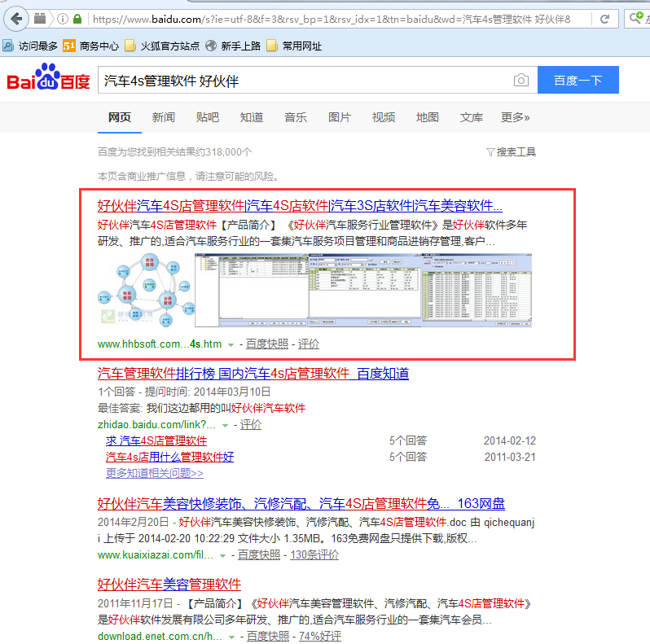Open the 常用网址 bookmark folder

(294, 46)
